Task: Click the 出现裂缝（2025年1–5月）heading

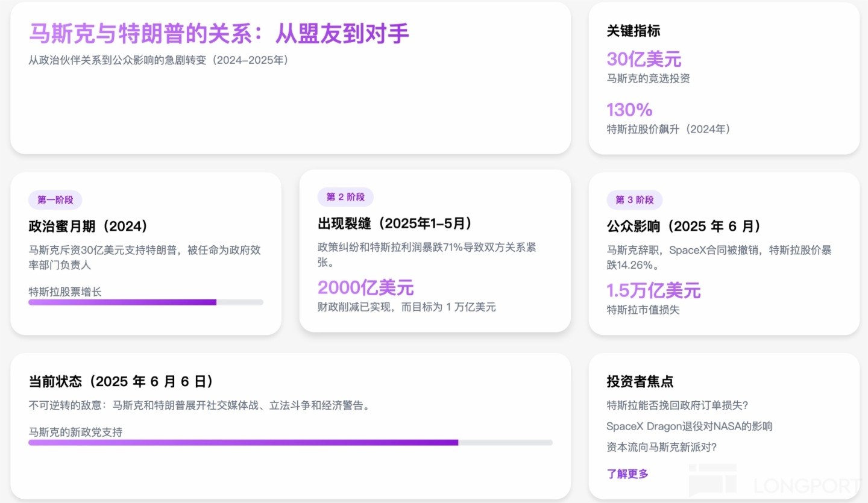Action: click(395, 223)
